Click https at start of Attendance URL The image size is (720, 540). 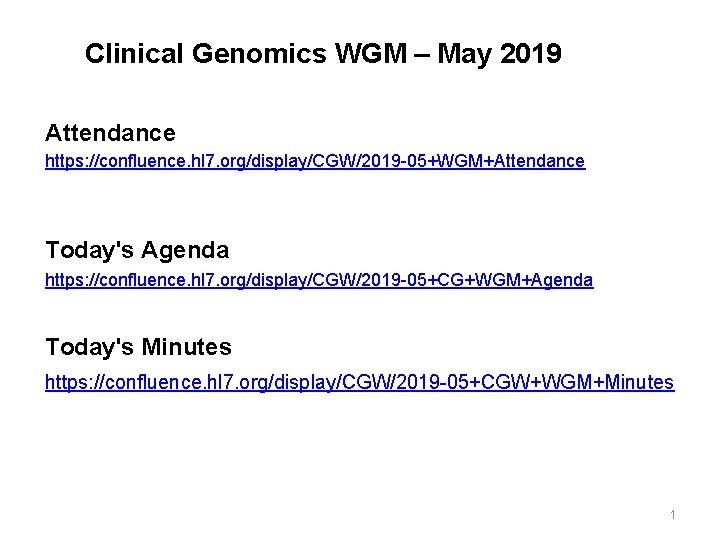click(62, 161)
